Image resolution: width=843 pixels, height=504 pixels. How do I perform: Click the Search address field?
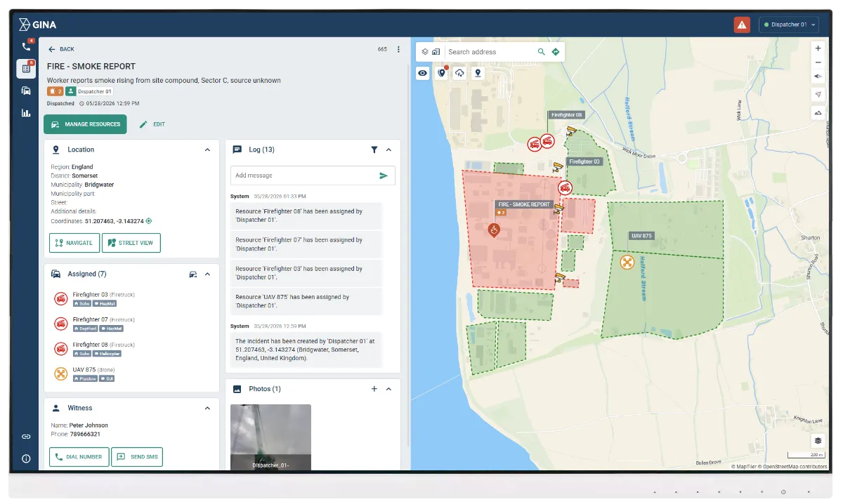click(490, 52)
